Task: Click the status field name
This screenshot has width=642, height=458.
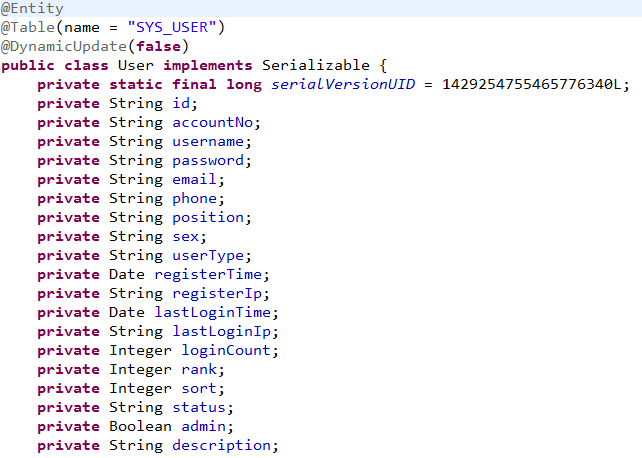Action: tap(199, 407)
